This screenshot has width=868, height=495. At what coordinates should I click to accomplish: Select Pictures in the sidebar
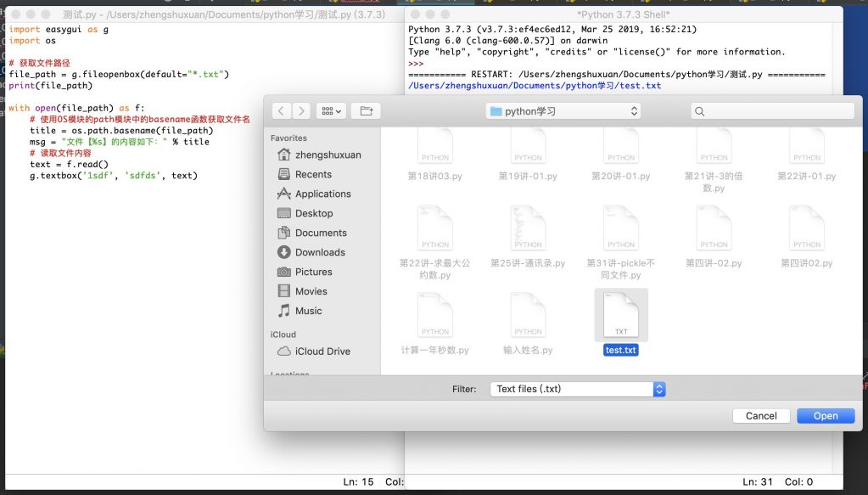tap(313, 272)
